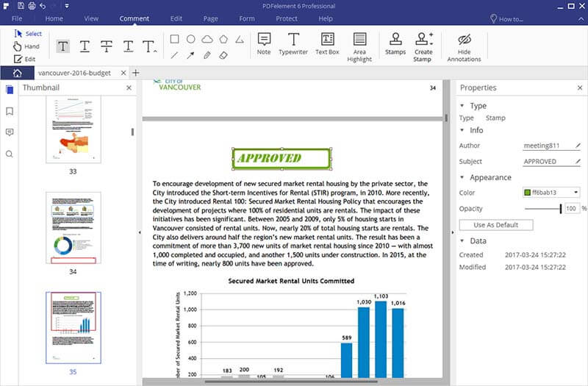Insert a Text Box
Image resolution: width=588 pixels, height=386 pixels.
pyautogui.click(x=327, y=44)
